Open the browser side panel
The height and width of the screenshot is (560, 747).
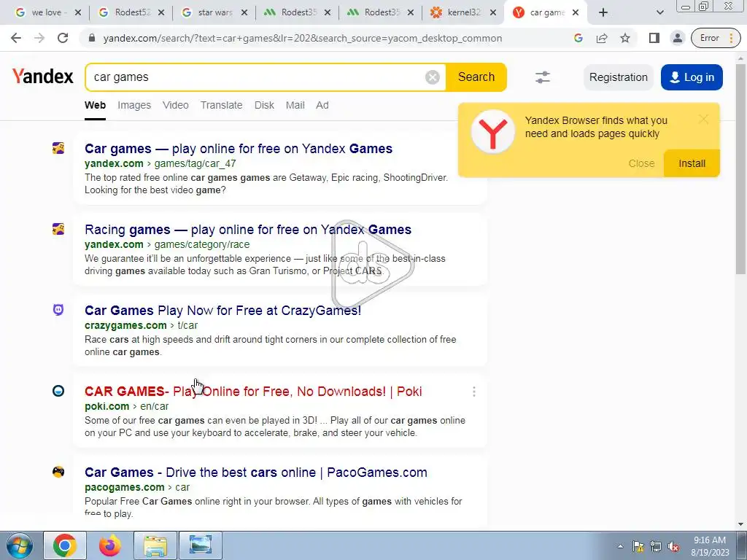(654, 38)
